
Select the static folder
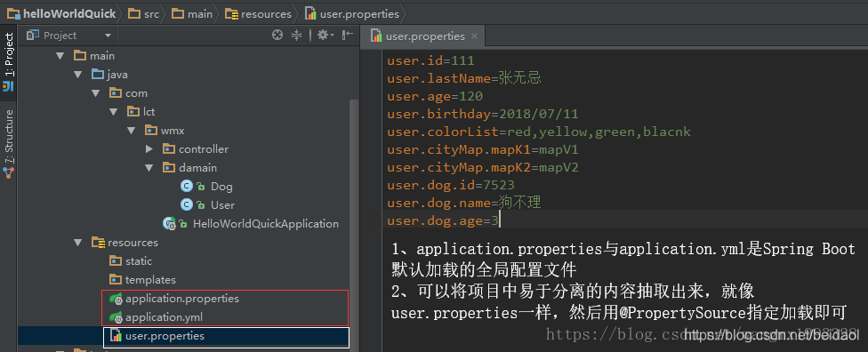pyautogui.click(x=139, y=261)
